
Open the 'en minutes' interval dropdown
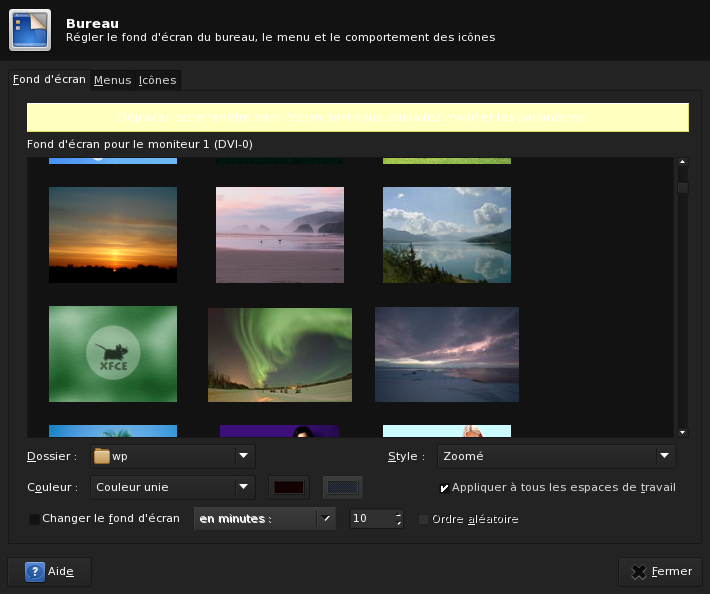click(264, 519)
